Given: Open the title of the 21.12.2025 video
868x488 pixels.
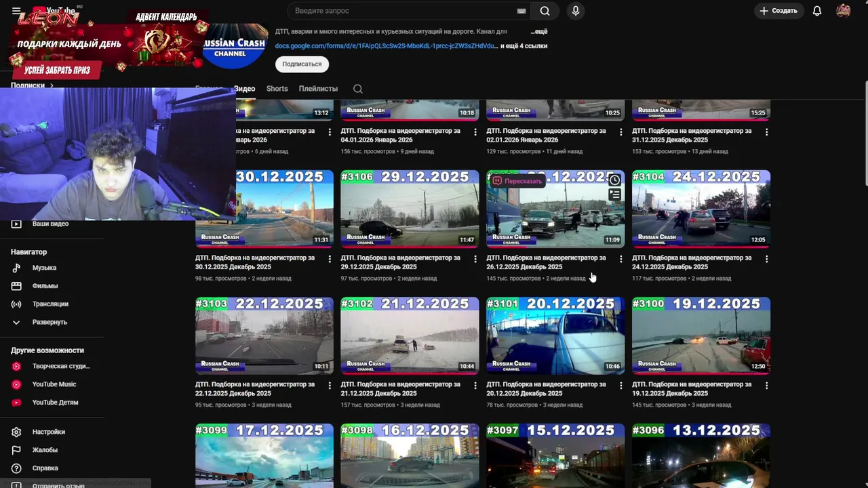Looking at the screenshot, I should (401, 389).
